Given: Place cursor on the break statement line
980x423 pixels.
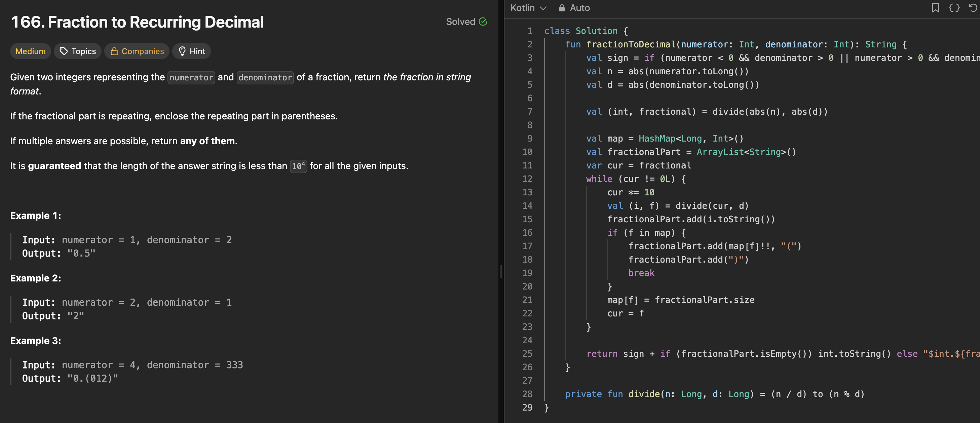Looking at the screenshot, I should click(x=641, y=273).
